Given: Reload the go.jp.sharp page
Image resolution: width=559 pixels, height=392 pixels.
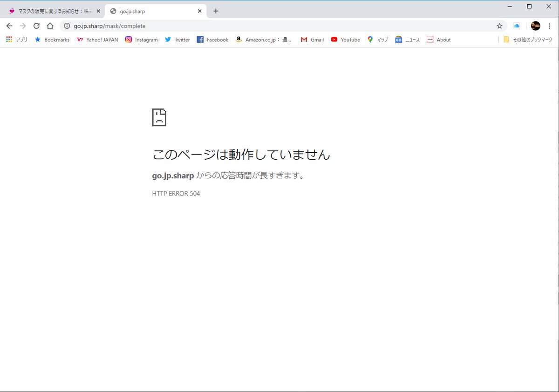Looking at the screenshot, I should click(36, 26).
